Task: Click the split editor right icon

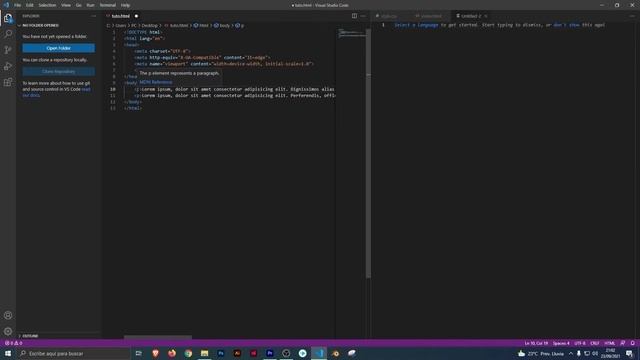Action: point(354,16)
